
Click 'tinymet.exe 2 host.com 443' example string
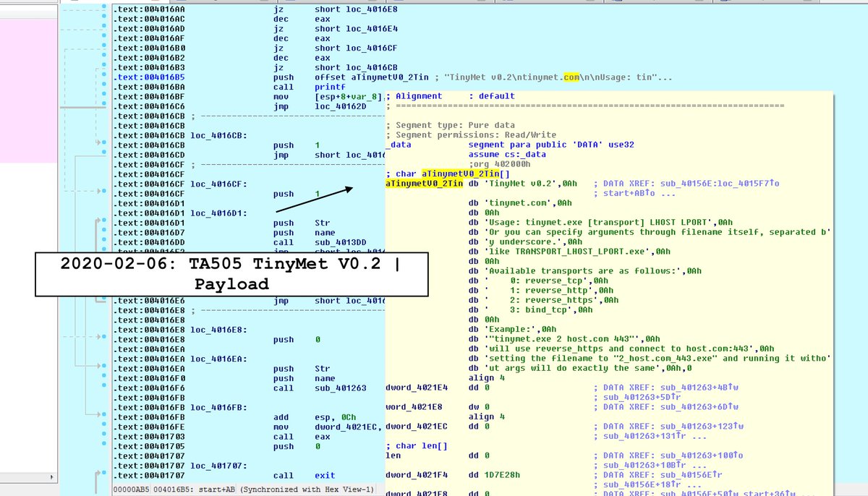(x=564, y=339)
